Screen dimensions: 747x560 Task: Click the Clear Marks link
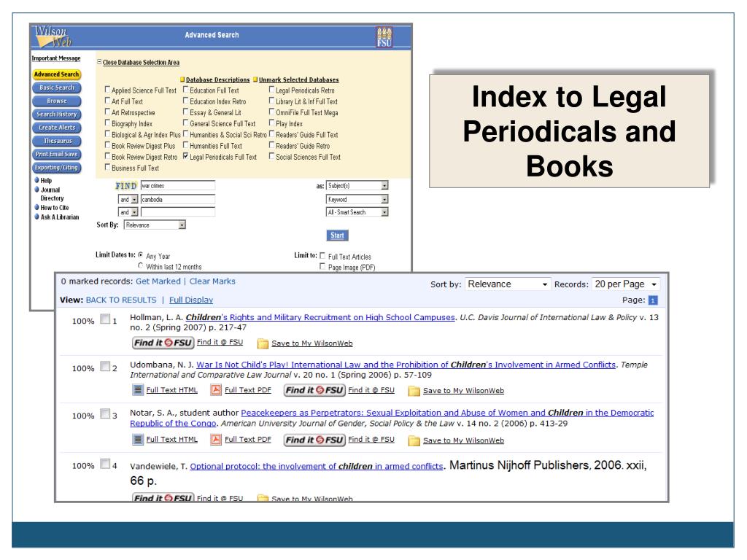point(212,281)
